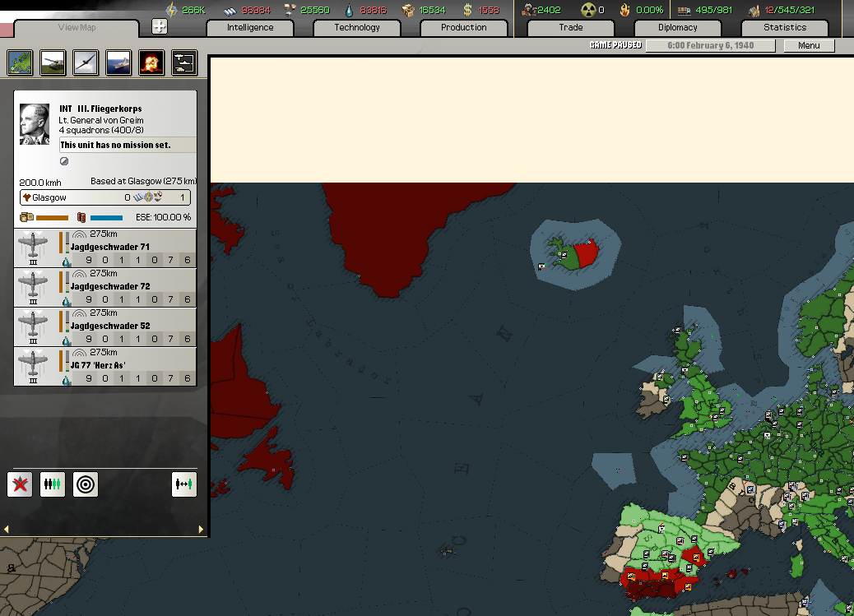Click the nuclear radiation symbol icon
The height and width of the screenshot is (616, 854).
pos(588,10)
